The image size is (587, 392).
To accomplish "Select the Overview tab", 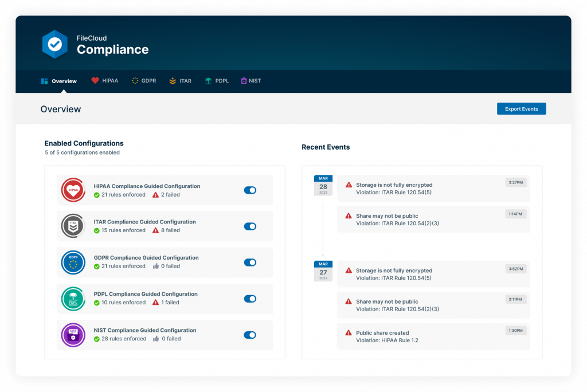I will (x=59, y=81).
